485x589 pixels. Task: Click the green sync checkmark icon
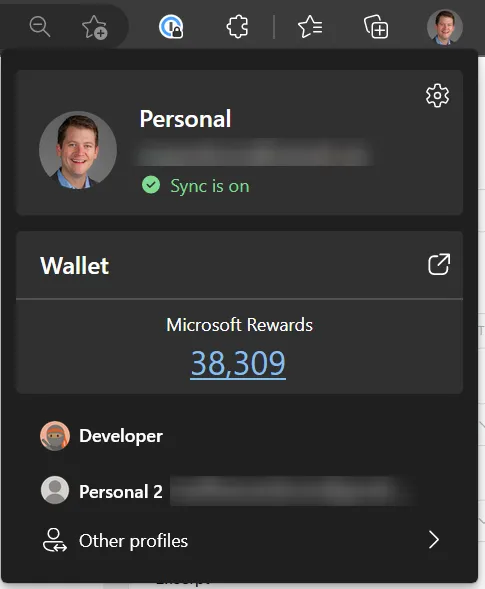point(151,185)
